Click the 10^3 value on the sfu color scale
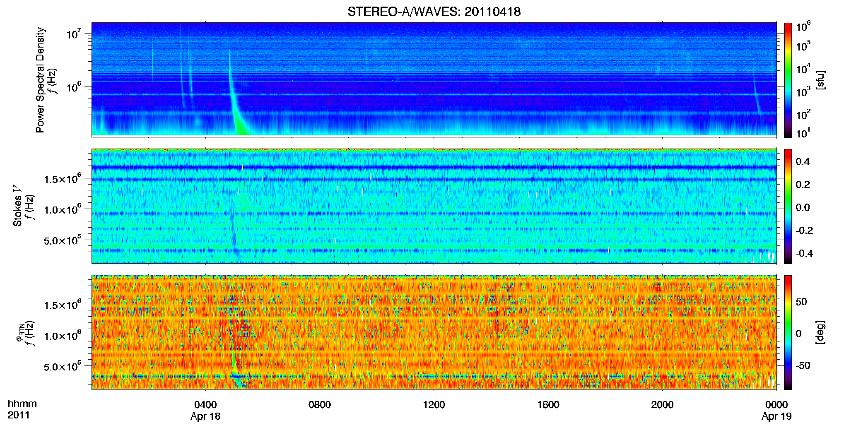The height and width of the screenshot is (447, 868). [x=804, y=91]
